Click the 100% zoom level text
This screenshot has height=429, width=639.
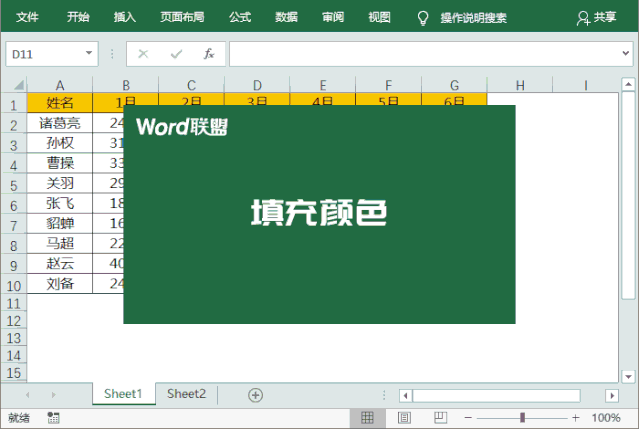606,418
